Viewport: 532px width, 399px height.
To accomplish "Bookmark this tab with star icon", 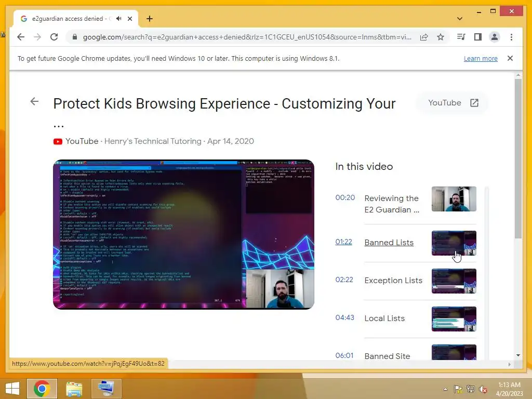I will [441, 37].
